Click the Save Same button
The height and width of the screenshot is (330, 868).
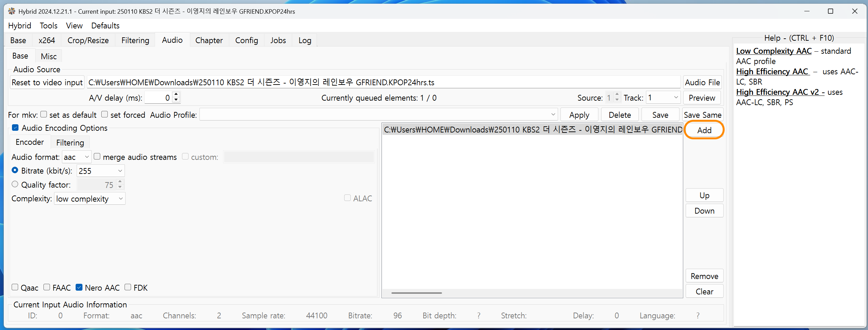[702, 115]
